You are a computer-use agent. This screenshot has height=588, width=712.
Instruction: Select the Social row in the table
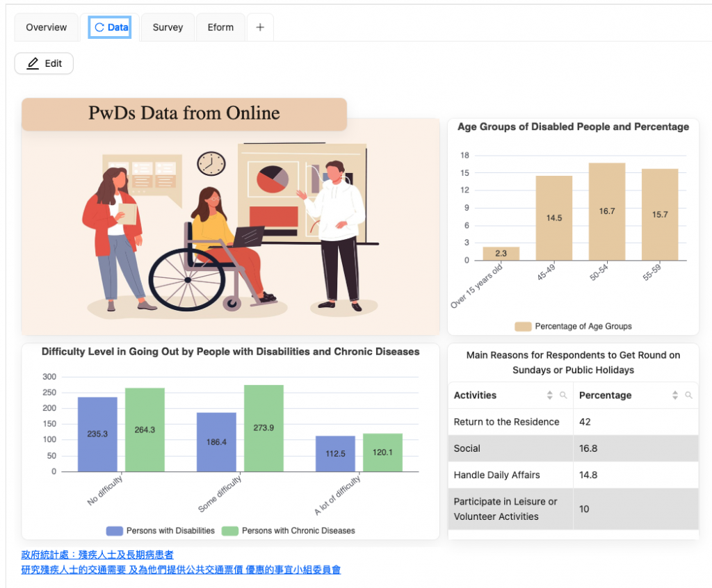point(510,448)
